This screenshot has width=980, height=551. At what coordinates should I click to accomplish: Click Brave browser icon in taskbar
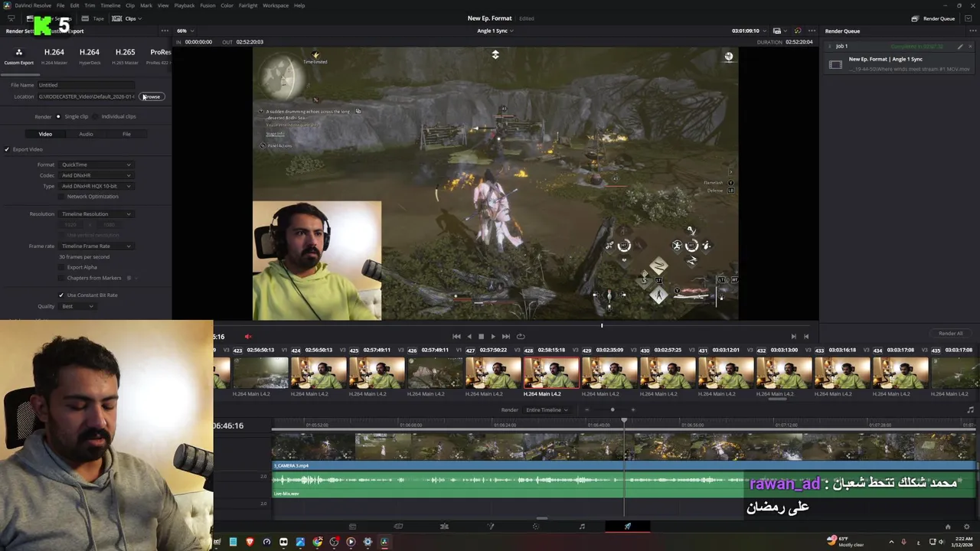(x=250, y=542)
